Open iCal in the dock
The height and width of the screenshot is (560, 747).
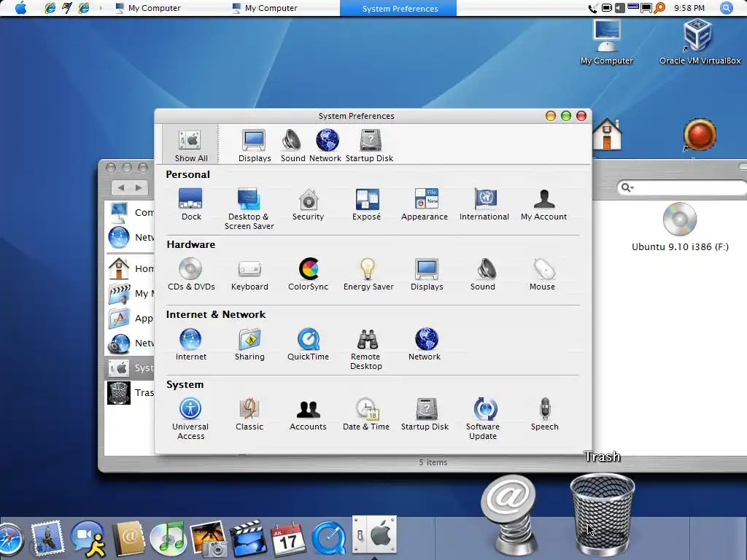tap(287, 539)
